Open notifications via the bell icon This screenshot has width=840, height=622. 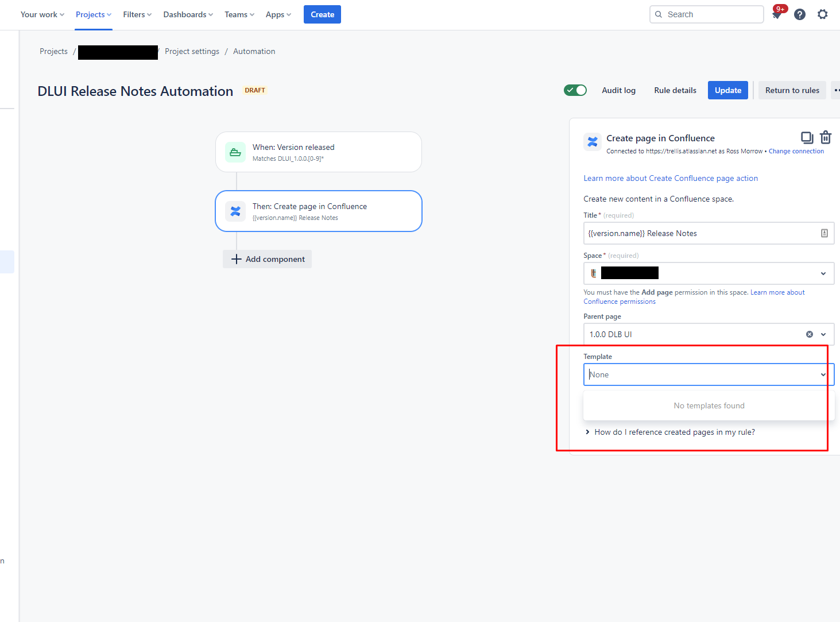coord(777,14)
